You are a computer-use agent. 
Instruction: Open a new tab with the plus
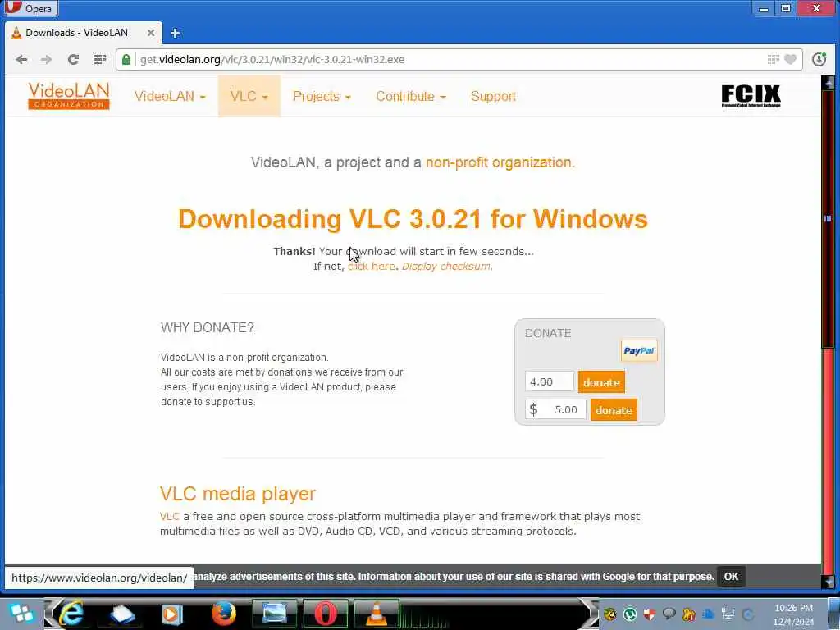(176, 33)
